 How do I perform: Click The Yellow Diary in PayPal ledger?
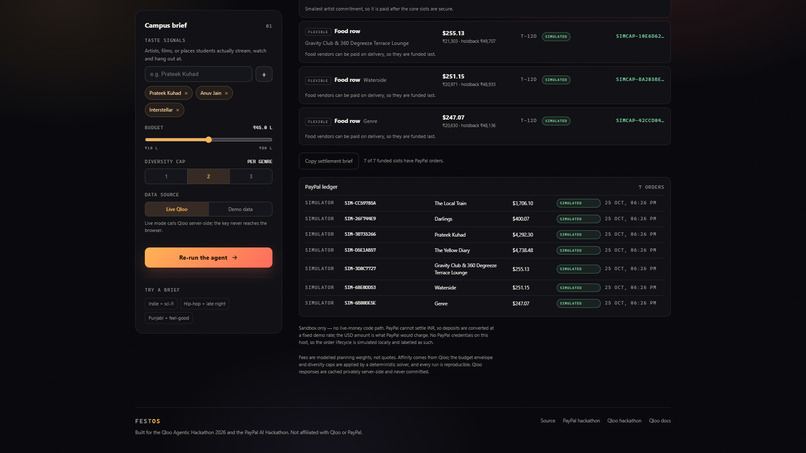tap(452, 250)
